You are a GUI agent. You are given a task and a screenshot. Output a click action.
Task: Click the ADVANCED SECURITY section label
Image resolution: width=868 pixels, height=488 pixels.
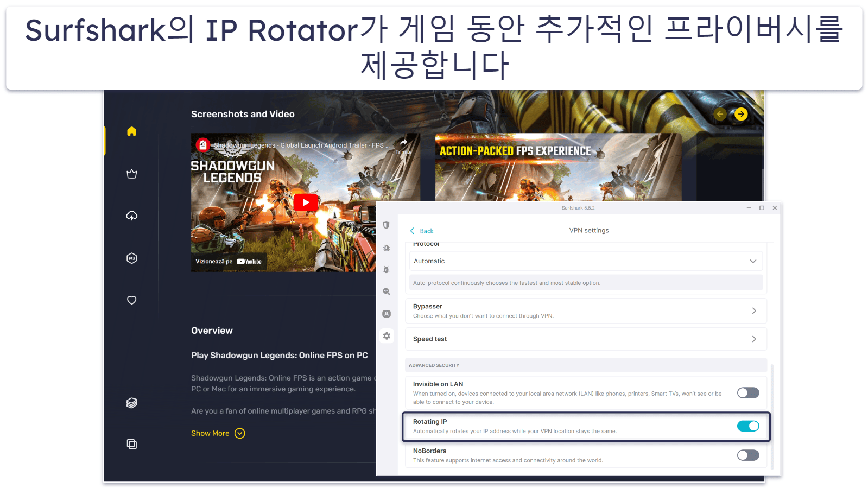[434, 365]
